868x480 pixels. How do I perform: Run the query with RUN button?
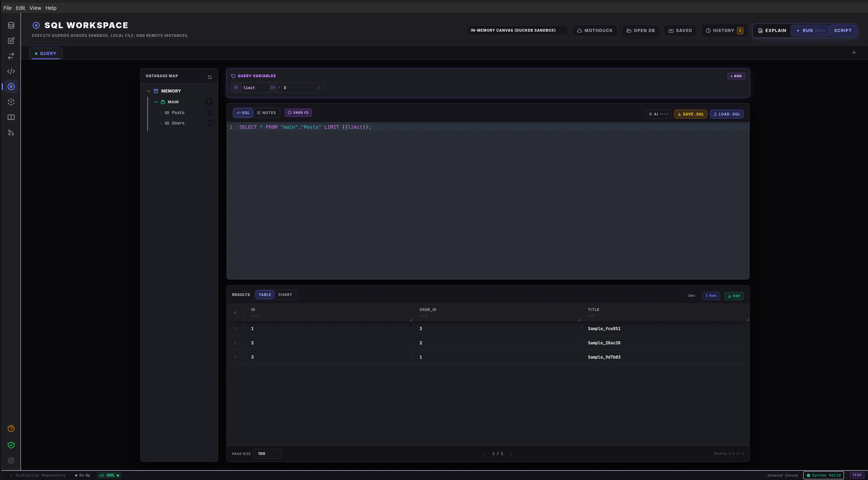(810, 31)
